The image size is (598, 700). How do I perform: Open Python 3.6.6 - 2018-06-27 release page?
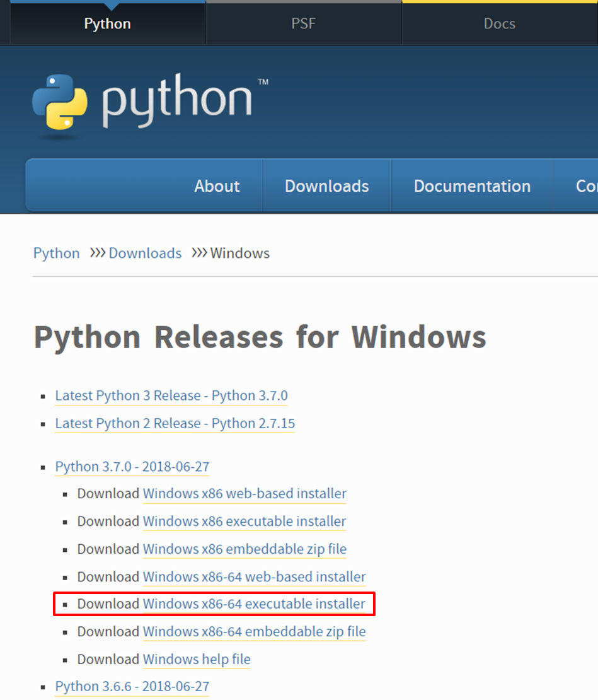click(132, 687)
